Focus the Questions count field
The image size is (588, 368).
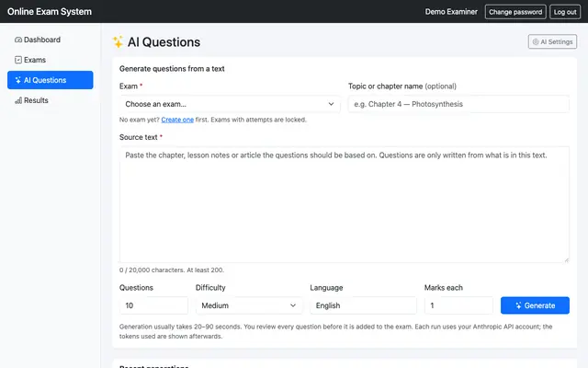(153, 305)
